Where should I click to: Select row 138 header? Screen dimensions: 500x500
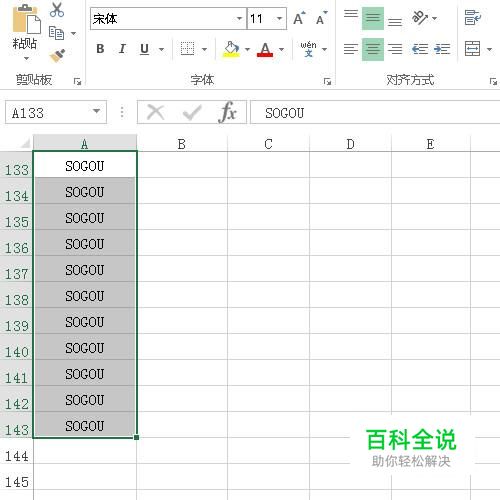pyautogui.click(x=16, y=295)
